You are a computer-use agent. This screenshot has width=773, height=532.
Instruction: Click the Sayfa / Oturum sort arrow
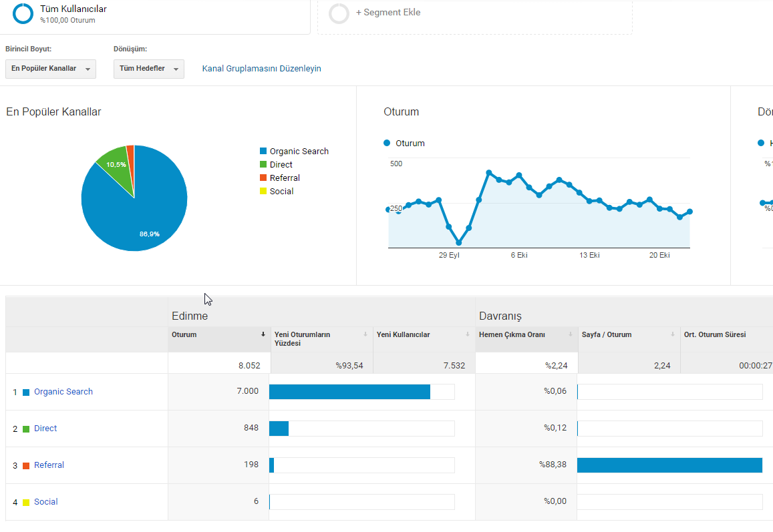672,334
